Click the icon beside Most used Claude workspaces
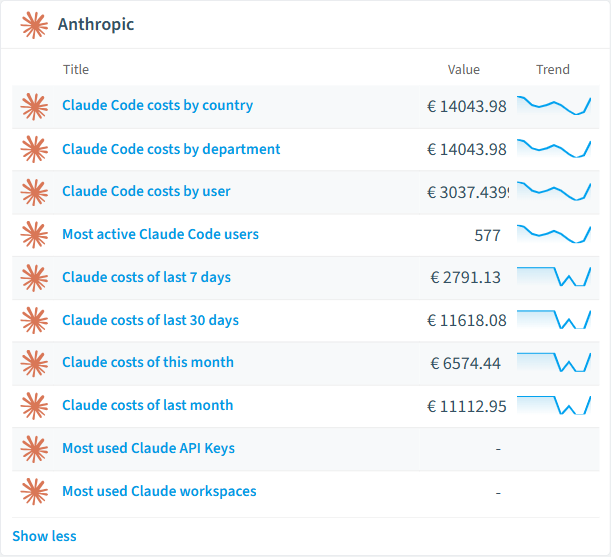 pyautogui.click(x=34, y=492)
